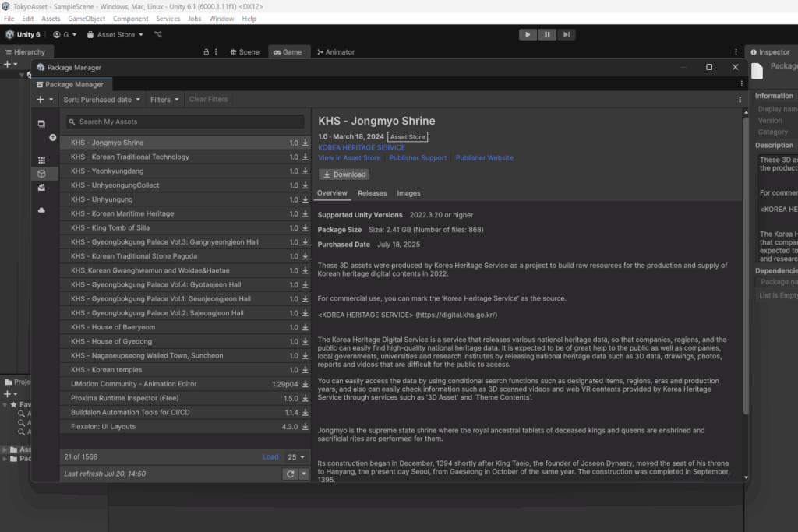Open the Unity 6 dropdown in toolbar

click(23, 34)
